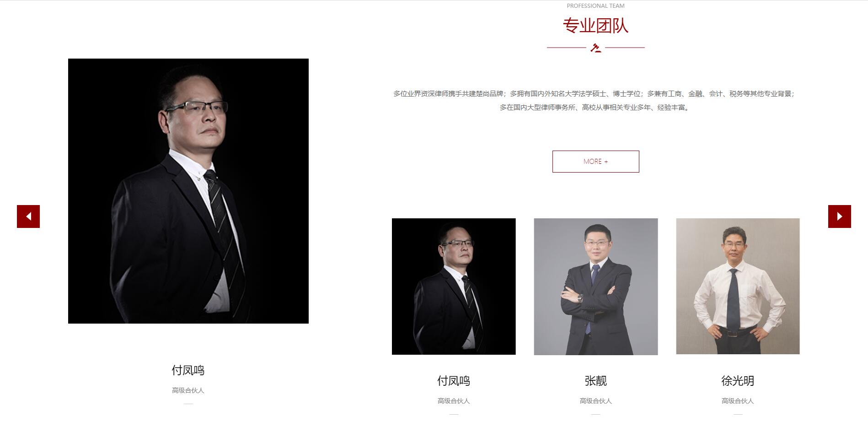Click the right arrow carousel button
This screenshot has width=868, height=422.
pos(840,216)
